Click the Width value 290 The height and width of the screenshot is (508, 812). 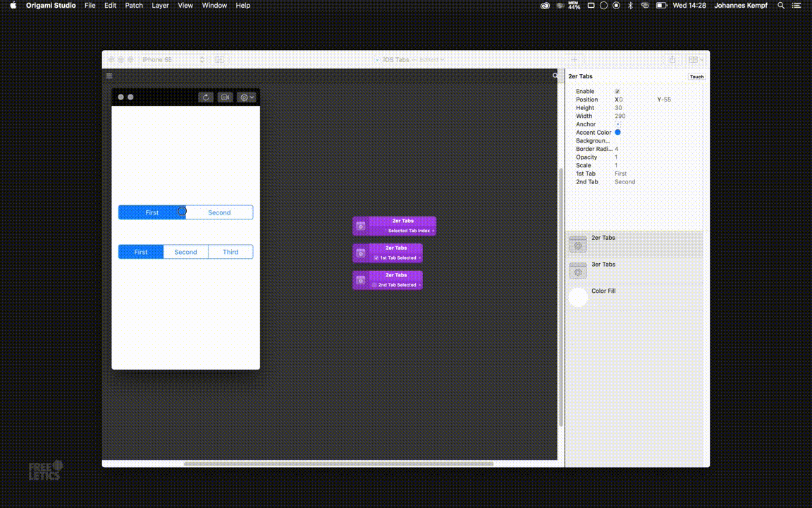[x=620, y=116]
